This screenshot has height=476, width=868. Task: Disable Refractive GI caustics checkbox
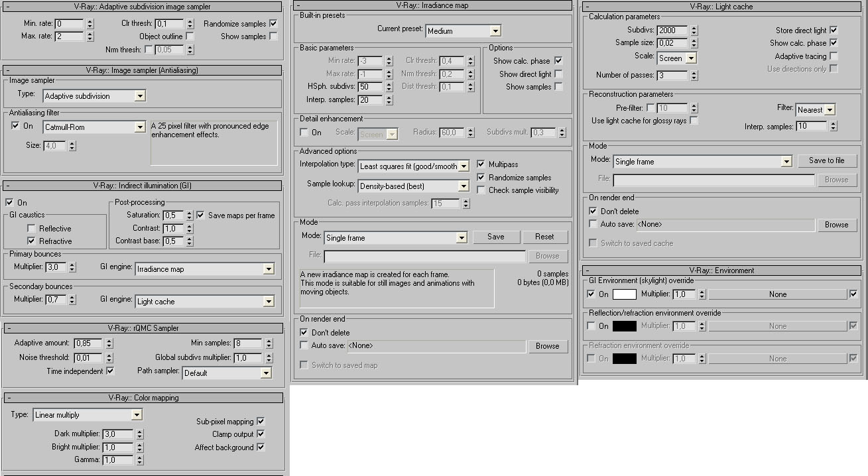click(x=31, y=241)
